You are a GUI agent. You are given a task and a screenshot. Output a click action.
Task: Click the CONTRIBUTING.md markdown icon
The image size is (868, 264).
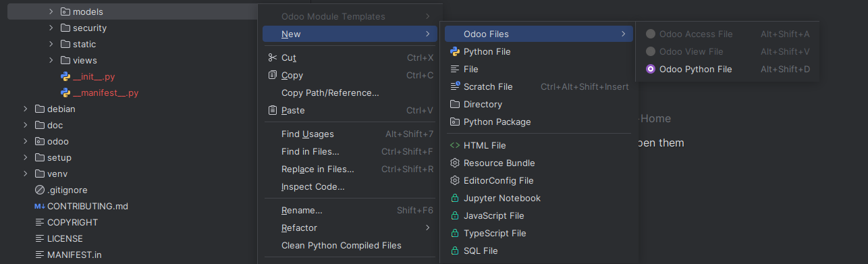[x=40, y=206]
